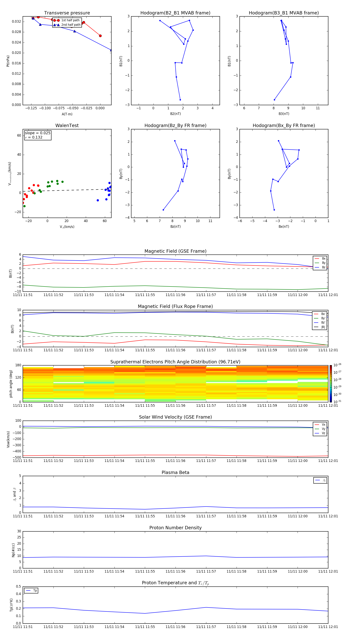Click the "B3(nT)" x-axis label
Screen dimensions: 351x644
click(284, 114)
